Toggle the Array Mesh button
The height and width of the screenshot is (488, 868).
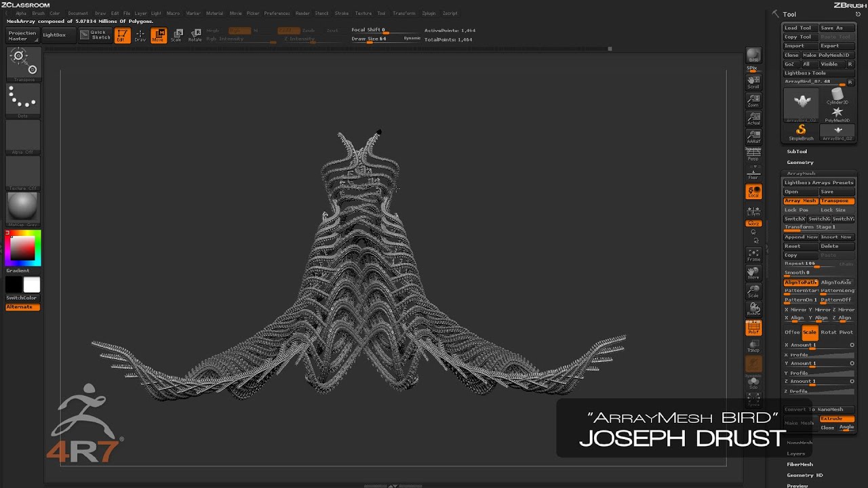[801, 201]
